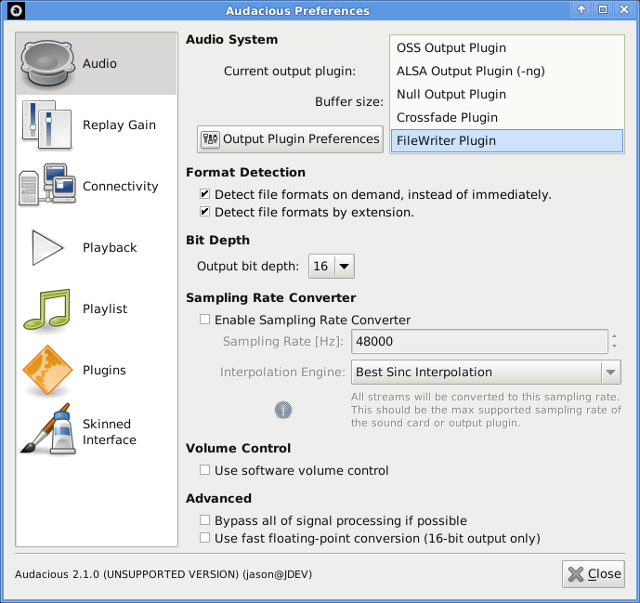Open the Playlist settings label
640x603 pixels.
tap(105, 309)
